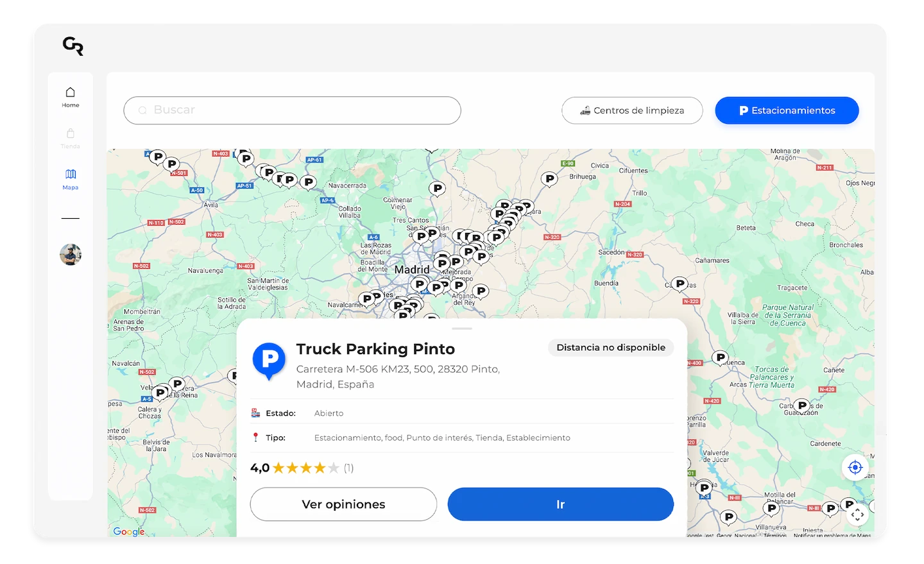Viewport: 924px width, 564px height.
Task: Click blue parking pin icon in card
Action: pos(269,360)
